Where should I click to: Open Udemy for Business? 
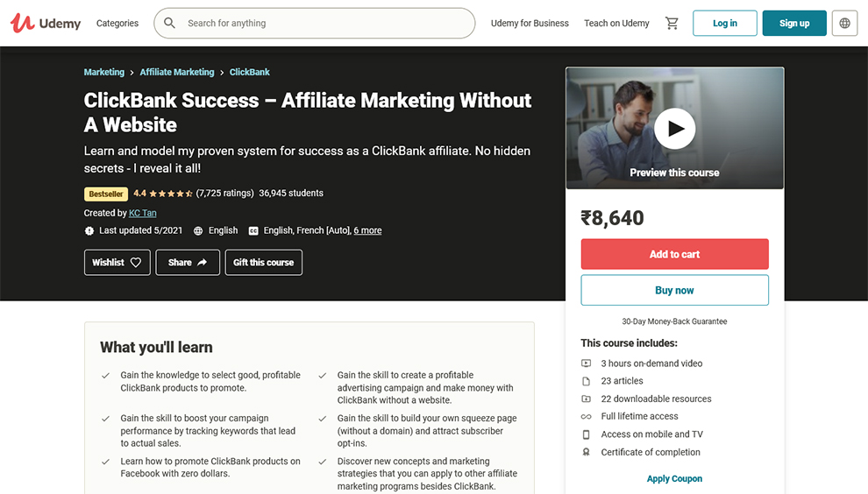530,24
